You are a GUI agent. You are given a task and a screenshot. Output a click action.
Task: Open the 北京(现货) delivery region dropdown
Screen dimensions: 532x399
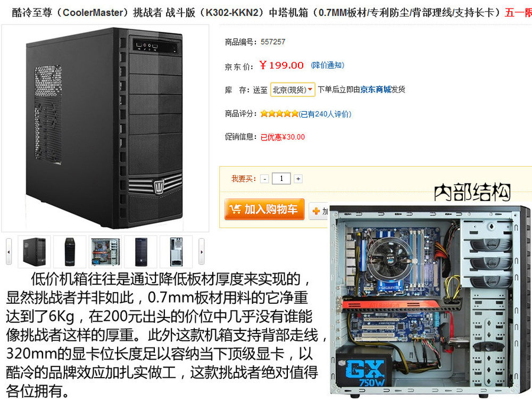(293, 89)
